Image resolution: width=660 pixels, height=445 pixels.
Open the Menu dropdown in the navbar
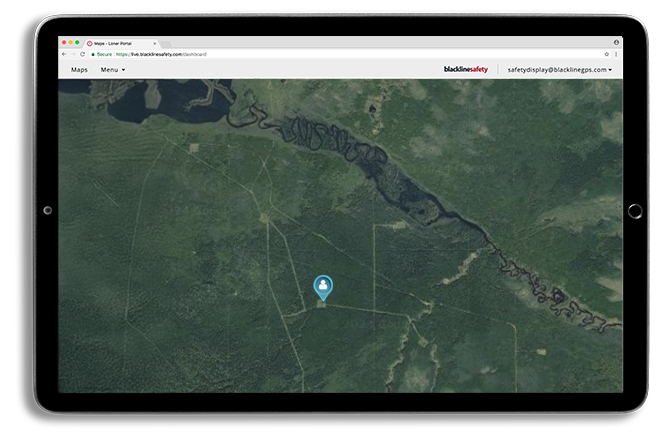pos(113,70)
